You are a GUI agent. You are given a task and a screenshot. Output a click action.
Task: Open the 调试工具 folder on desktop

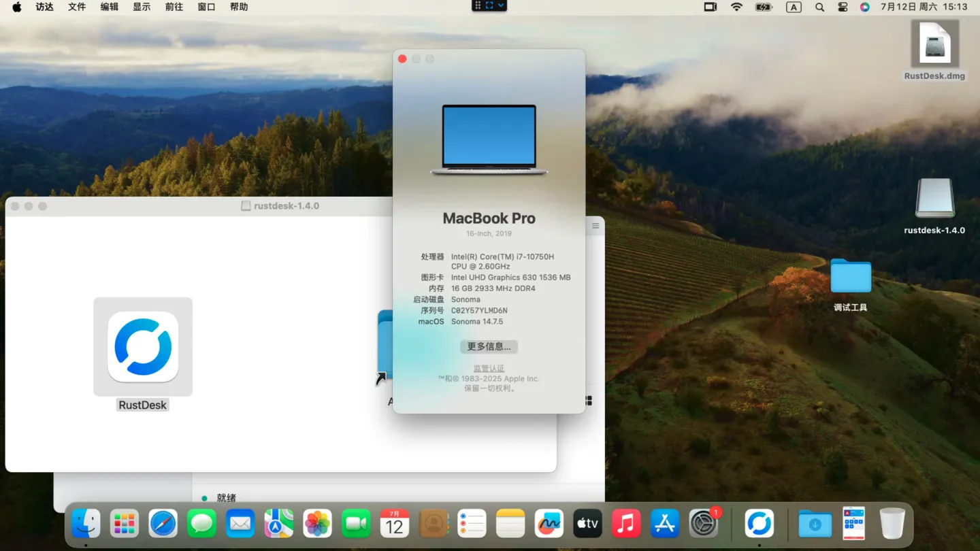click(x=851, y=277)
